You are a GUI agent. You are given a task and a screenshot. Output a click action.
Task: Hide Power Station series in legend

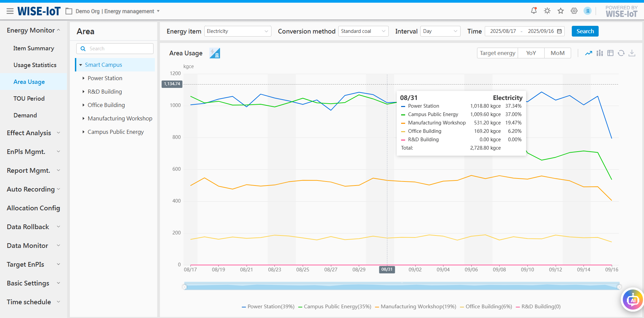268,307
